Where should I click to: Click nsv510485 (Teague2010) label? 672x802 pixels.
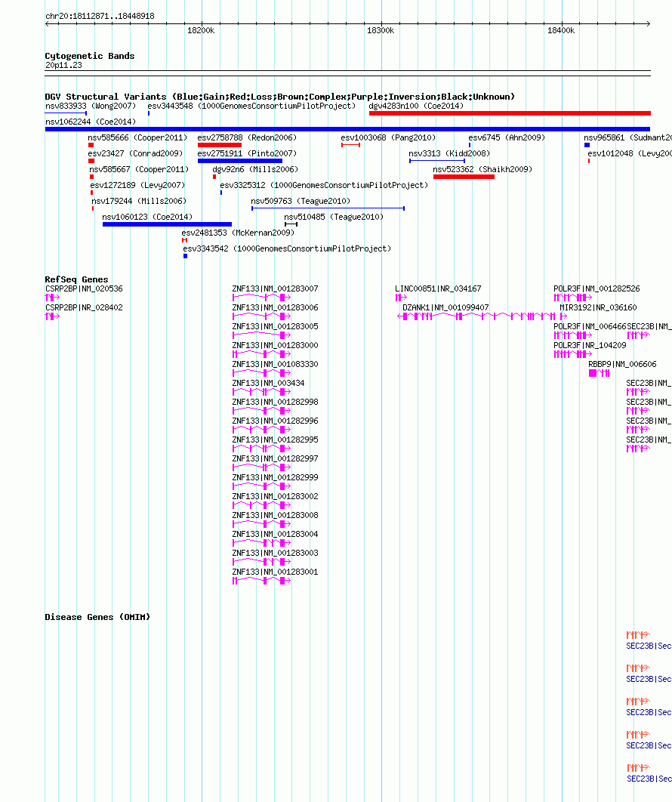[334, 217]
